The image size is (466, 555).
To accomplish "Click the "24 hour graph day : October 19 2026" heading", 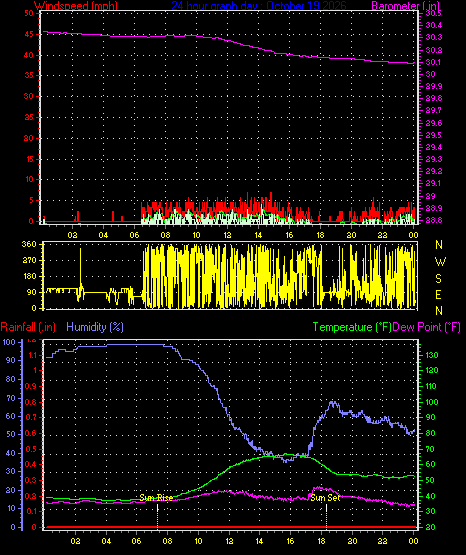I will (x=259, y=6).
